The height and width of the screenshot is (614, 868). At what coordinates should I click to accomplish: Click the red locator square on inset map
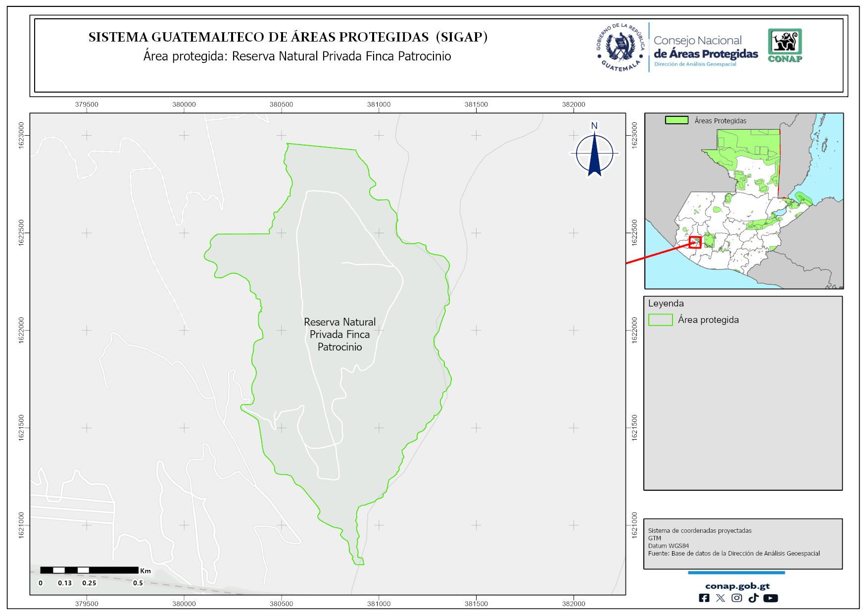(x=695, y=242)
